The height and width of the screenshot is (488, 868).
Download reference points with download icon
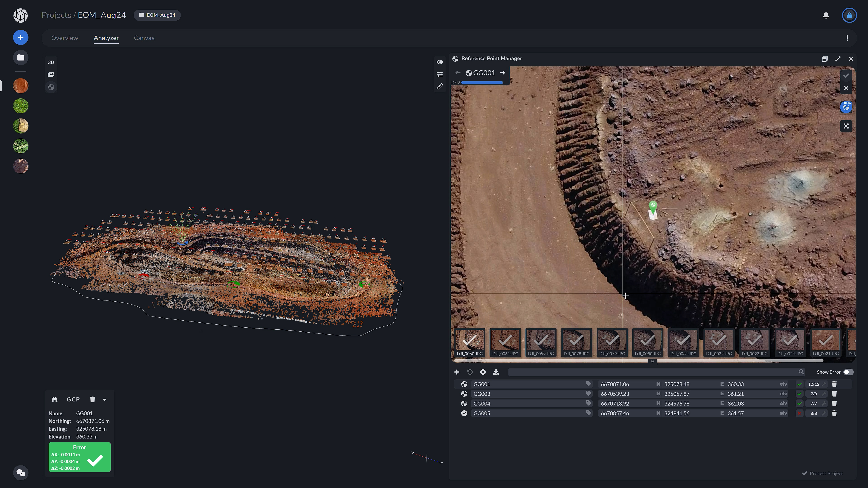tap(496, 372)
